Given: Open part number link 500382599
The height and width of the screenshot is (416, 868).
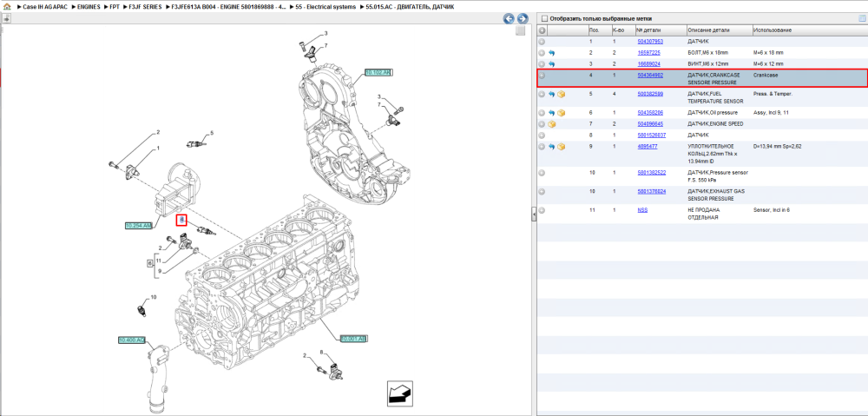Looking at the screenshot, I should (650, 94).
